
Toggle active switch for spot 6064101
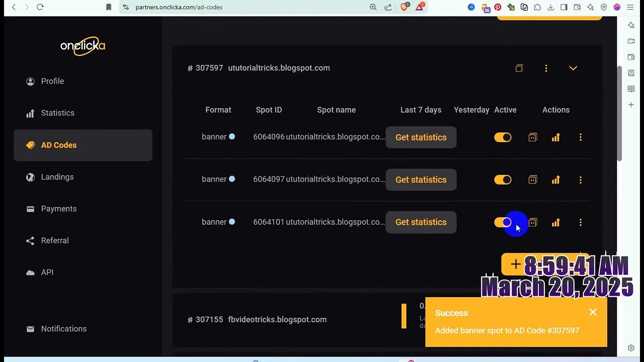click(x=503, y=222)
